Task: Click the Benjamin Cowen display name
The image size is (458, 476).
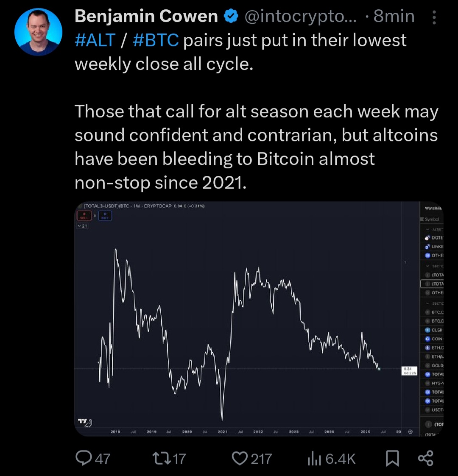Action: [x=146, y=16]
